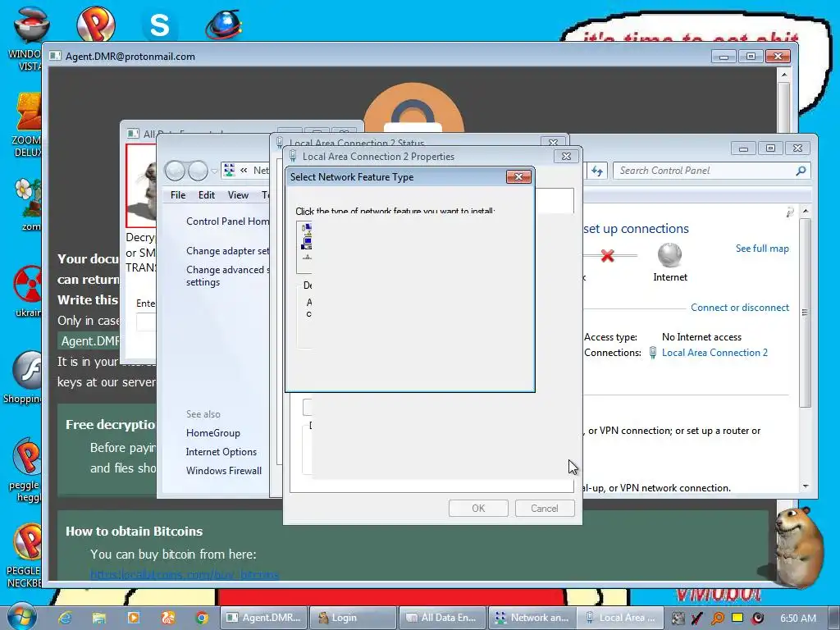840x630 pixels.
Task: Click Change adapter settings link
Action: click(228, 251)
